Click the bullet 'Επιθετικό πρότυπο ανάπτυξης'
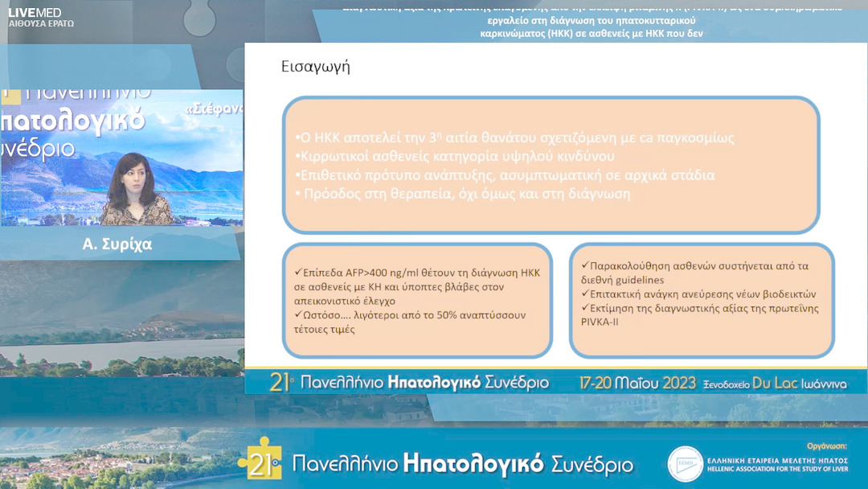868x489 pixels. 505,175
